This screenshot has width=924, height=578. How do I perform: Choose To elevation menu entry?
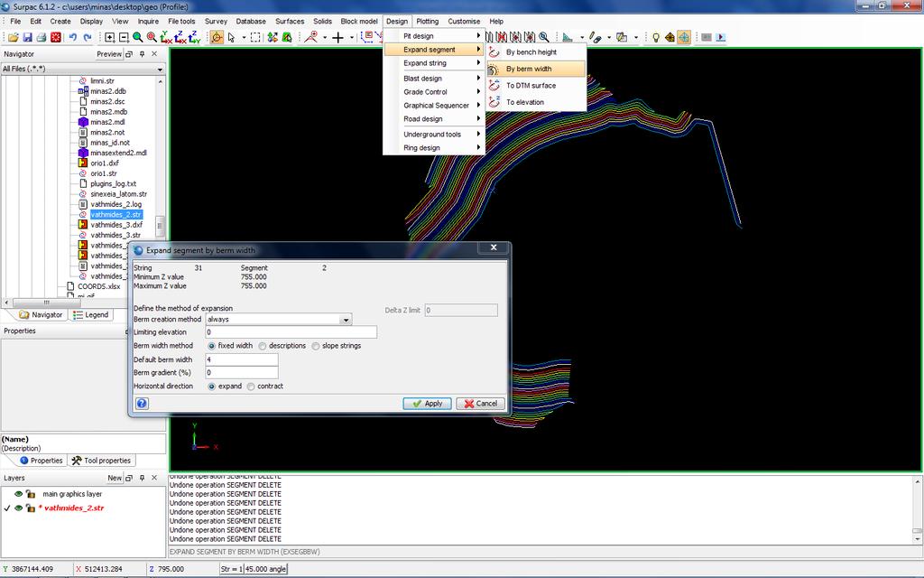coord(536,103)
